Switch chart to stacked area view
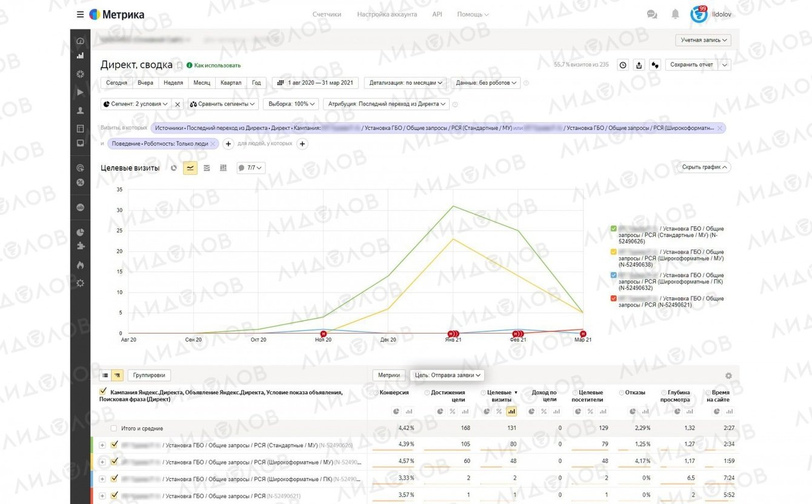The image size is (812, 504). pos(207,168)
